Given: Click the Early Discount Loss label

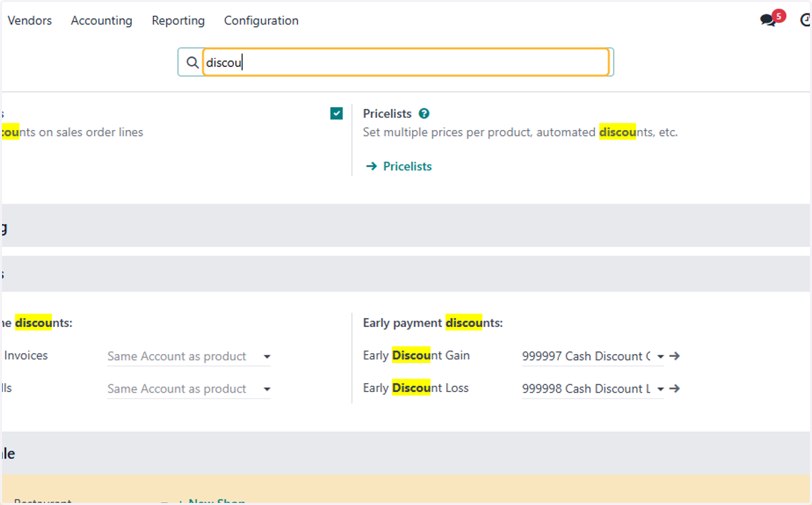Looking at the screenshot, I should pos(415,388).
